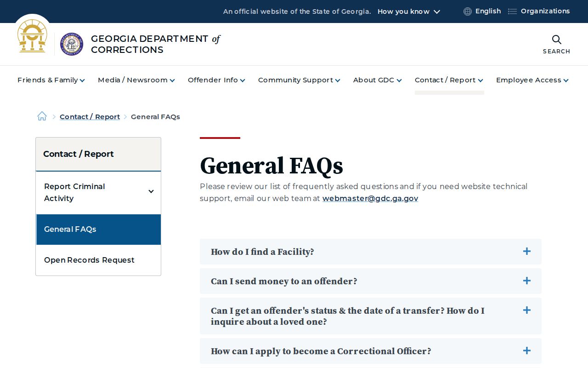This screenshot has height=368, width=588.
Task: Click the Department of Corrections seal
Action: pos(72,44)
